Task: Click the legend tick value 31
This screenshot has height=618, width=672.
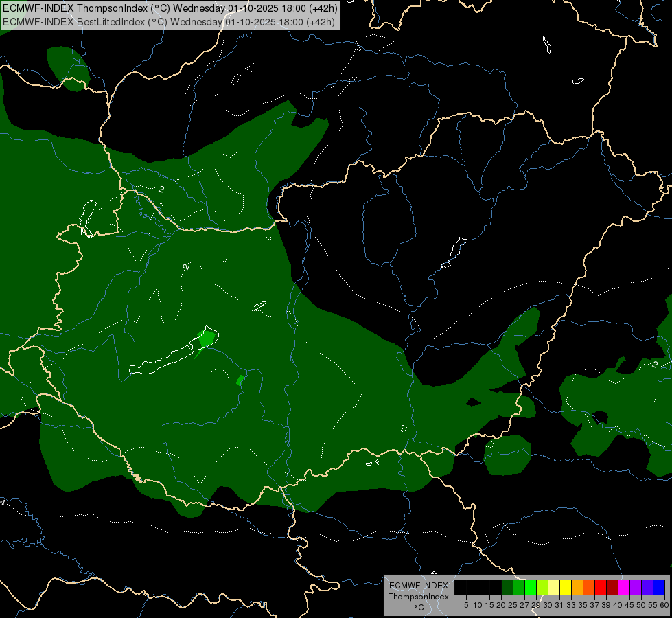Action: pos(559,605)
